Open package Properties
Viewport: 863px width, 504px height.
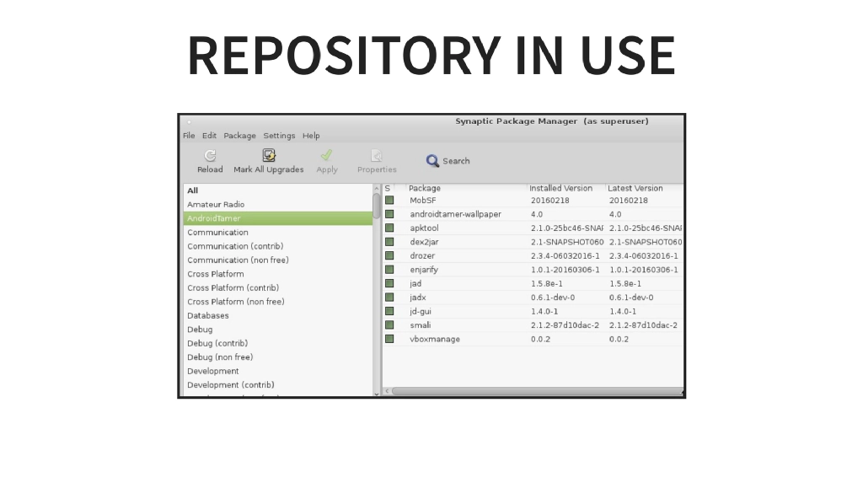point(377,161)
